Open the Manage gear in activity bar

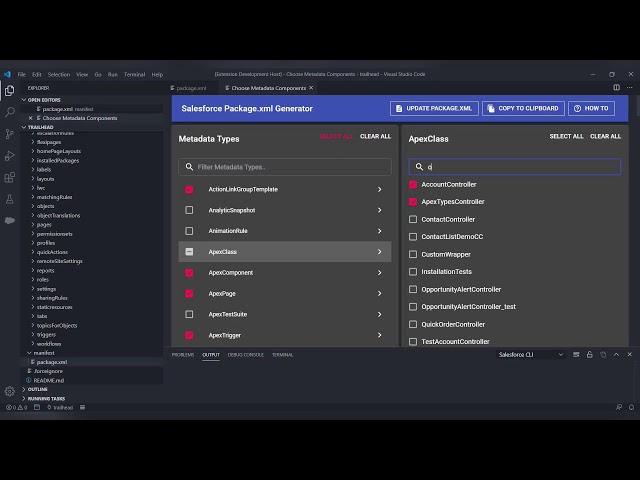coord(9,391)
